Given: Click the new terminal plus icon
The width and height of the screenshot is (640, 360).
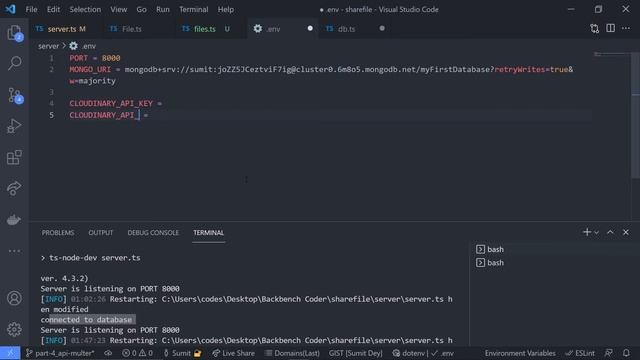Looking at the screenshot, I should click(x=587, y=232).
